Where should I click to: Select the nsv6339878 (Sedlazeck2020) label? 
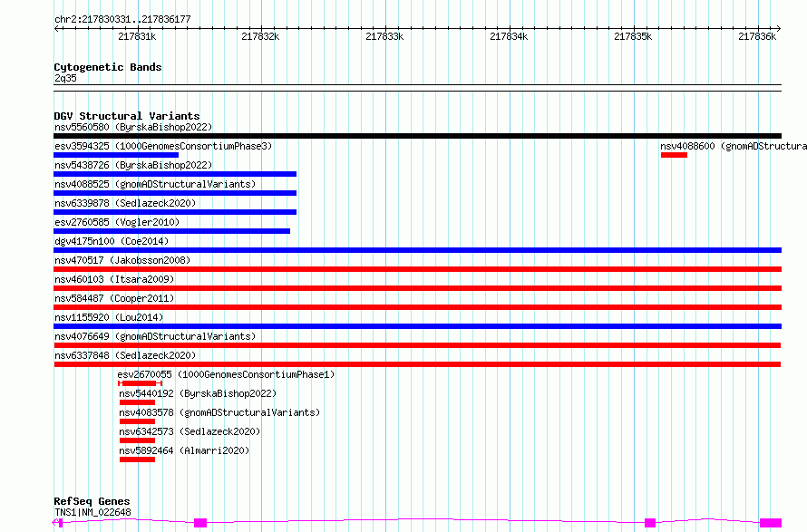point(125,203)
